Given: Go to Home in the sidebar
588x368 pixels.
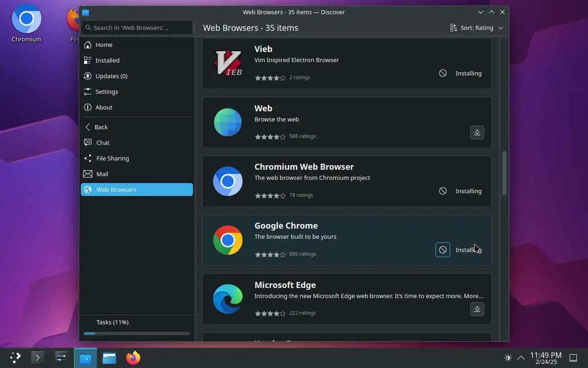Looking at the screenshot, I should point(137,45).
